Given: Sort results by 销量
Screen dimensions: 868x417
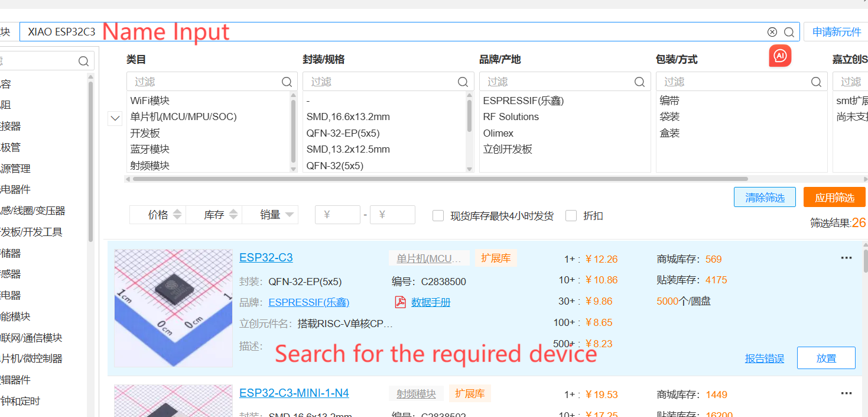Looking at the screenshot, I should 270,215.
